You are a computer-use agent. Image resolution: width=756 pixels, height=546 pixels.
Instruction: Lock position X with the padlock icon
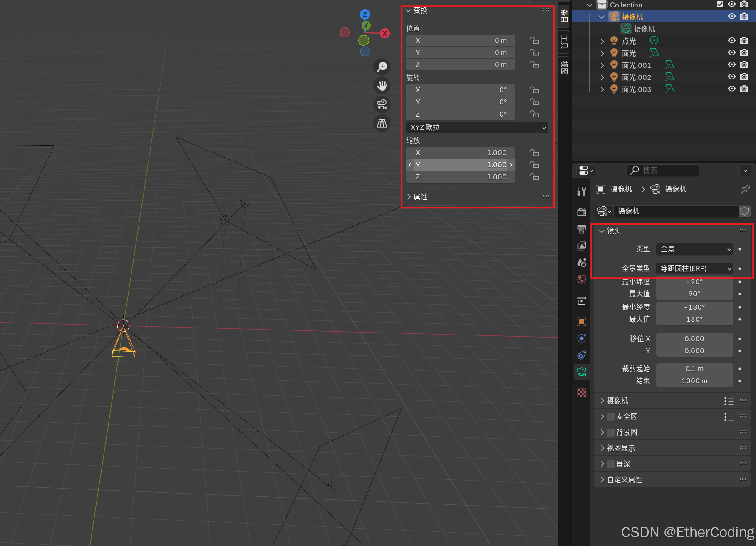pyautogui.click(x=535, y=40)
